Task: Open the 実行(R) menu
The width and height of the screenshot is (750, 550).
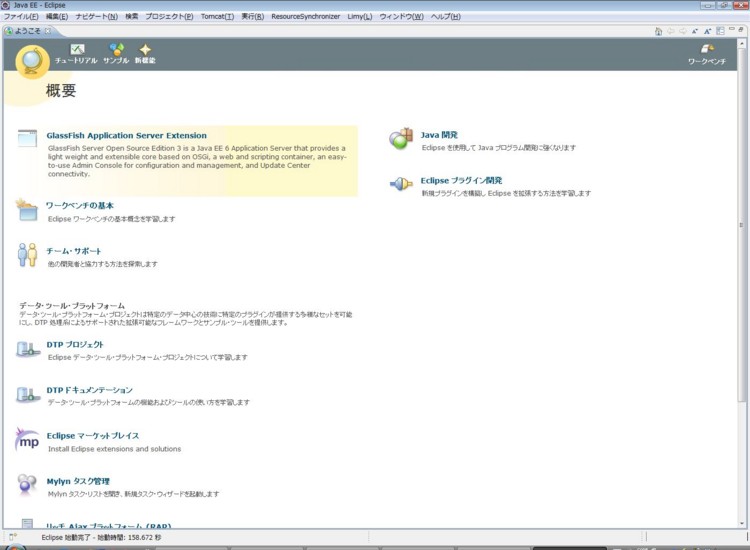Action: point(253,16)
